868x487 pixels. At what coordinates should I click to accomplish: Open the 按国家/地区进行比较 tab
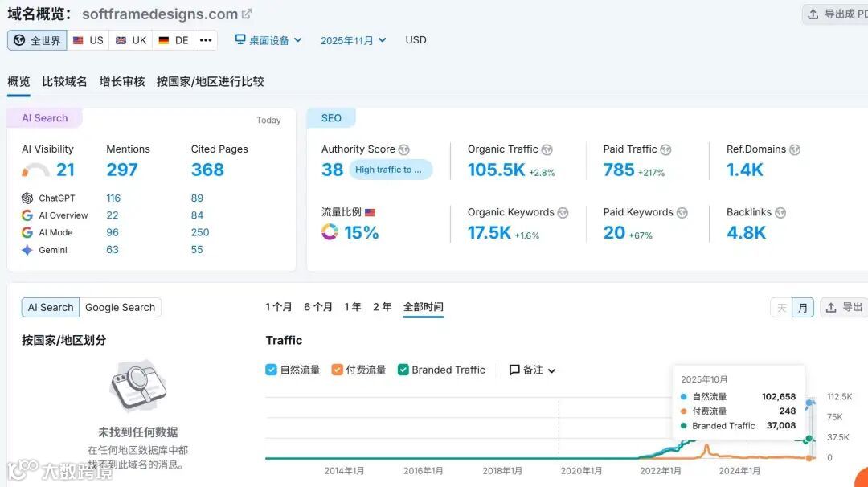210,81
